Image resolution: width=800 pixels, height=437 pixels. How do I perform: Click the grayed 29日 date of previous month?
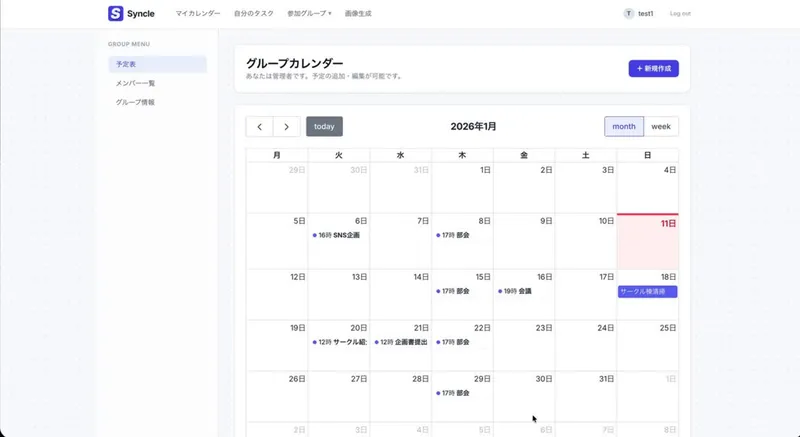click(x=297, y=170)
